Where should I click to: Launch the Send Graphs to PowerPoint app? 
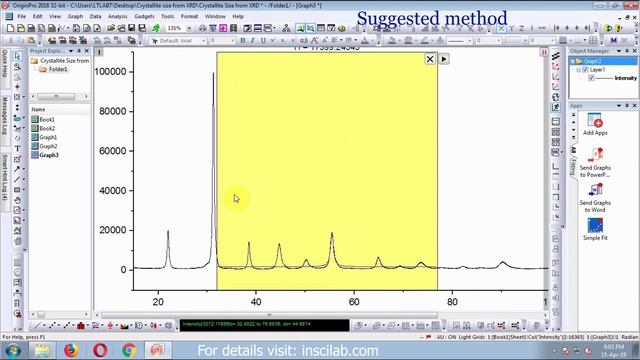(x=595, y=162)
